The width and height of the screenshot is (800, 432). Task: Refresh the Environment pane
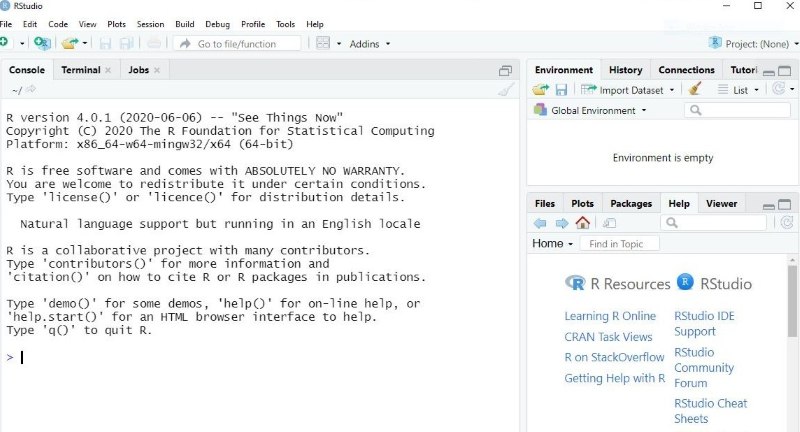coord(779,89)
